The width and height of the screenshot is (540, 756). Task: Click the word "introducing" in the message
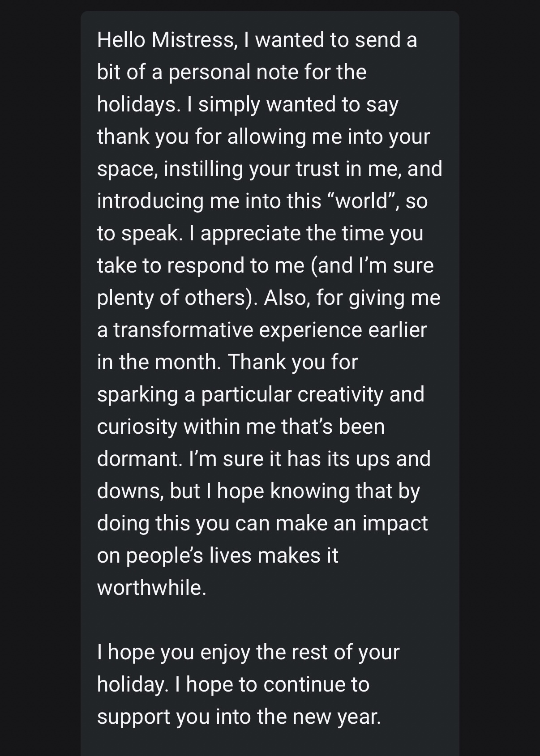(x=150, y=201)
